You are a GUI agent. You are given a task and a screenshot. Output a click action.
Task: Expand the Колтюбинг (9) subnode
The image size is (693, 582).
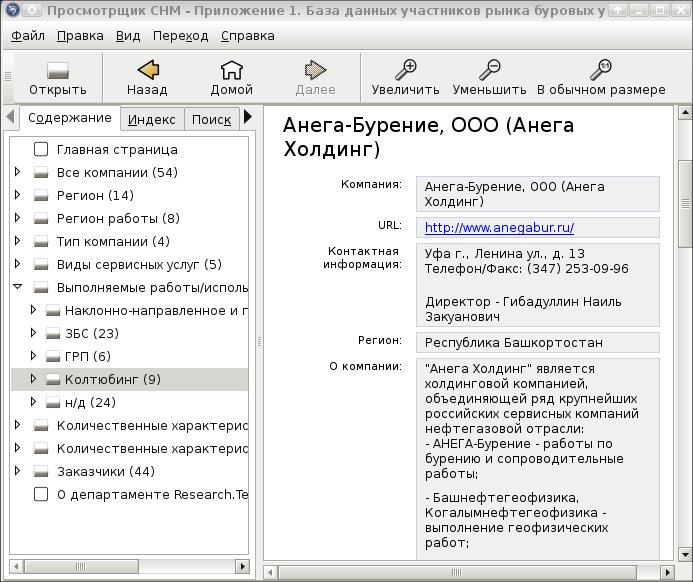[x=33, y=378]
